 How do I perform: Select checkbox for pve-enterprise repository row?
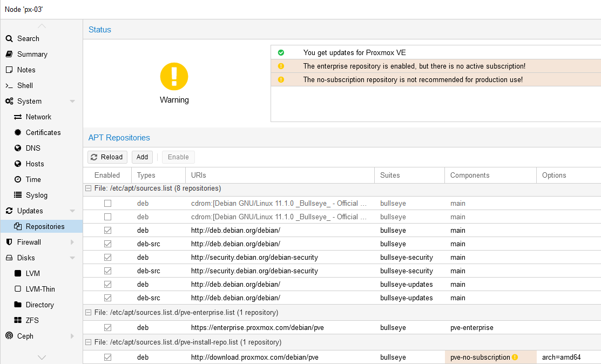pos(107,327)
